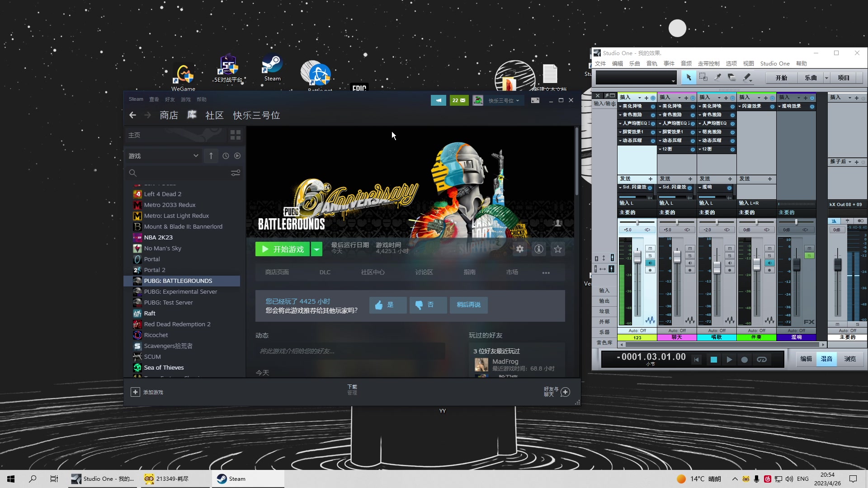Mute the 123 mixer channel
The width and height of the screenshot is (868, 488).
pos(650,249)
